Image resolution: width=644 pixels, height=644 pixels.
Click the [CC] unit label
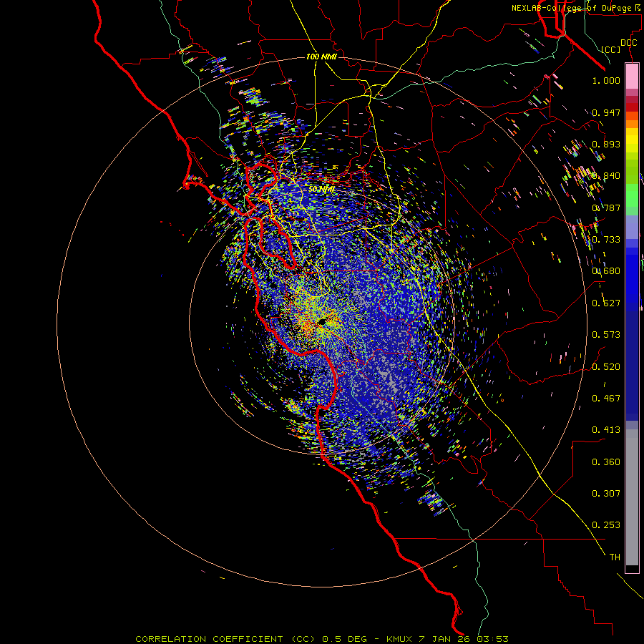(x=611, y=49)
